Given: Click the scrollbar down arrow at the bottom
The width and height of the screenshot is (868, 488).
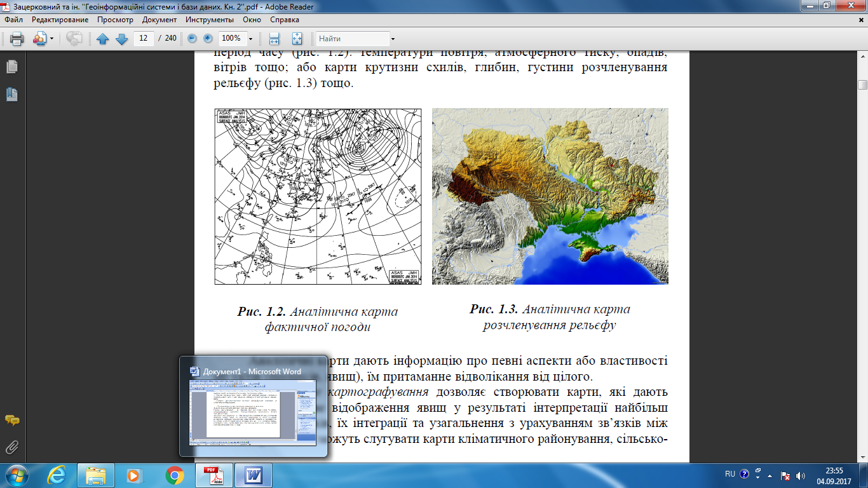Looking at the screenshot, I should point(862,457).
